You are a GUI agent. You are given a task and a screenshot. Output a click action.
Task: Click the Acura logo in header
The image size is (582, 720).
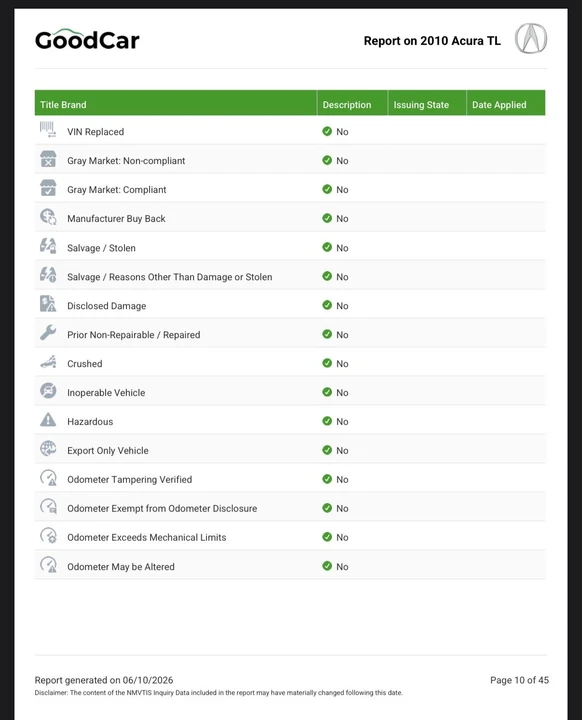[531, 39]
